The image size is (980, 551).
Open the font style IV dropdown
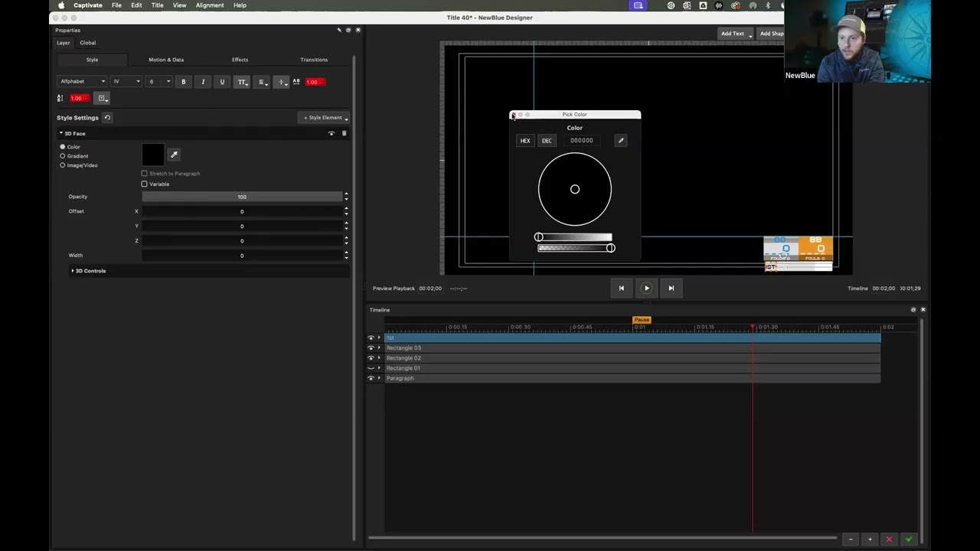point(126,82)
